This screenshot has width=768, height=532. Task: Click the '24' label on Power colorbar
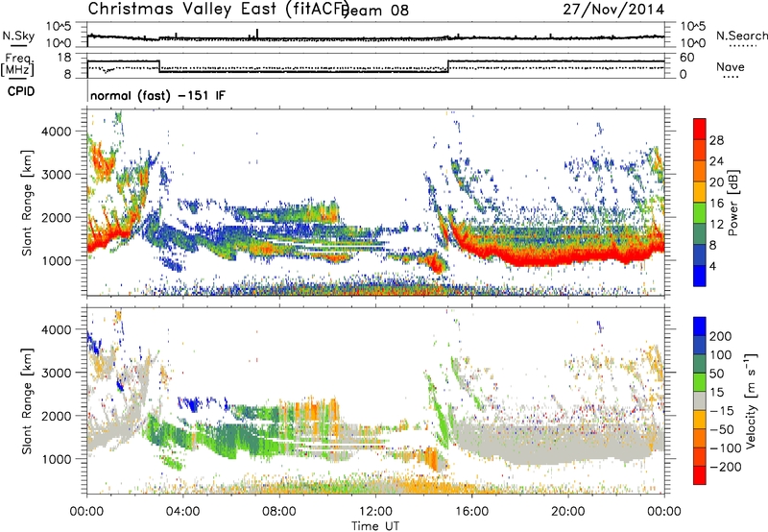(x=716, y=161)
